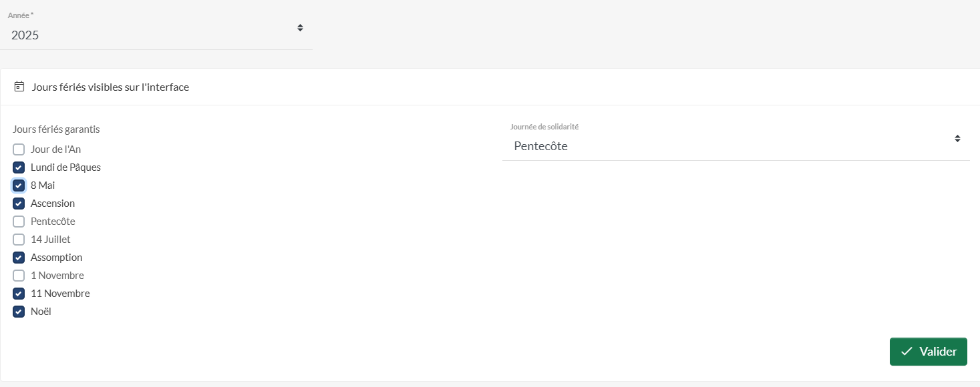Click the checkmark icon in Valider button
Image resolution: width=980 pixels, height=387 pixels.
click(x=907, y=352)
